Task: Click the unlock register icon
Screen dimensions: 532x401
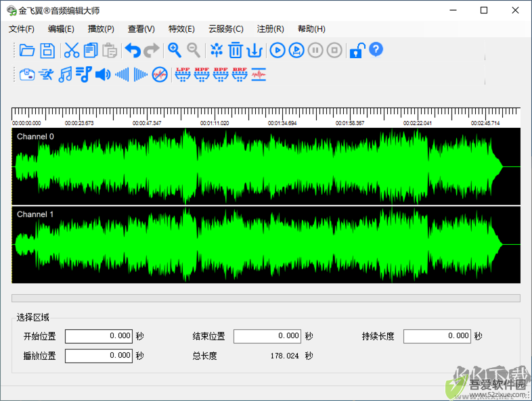Action: pyautogui.click(x=357, y=50)
